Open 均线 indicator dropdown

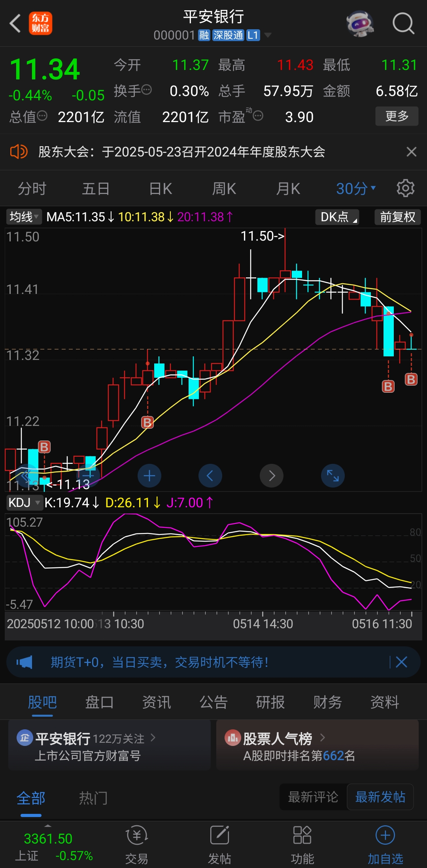tap(24, 217)
